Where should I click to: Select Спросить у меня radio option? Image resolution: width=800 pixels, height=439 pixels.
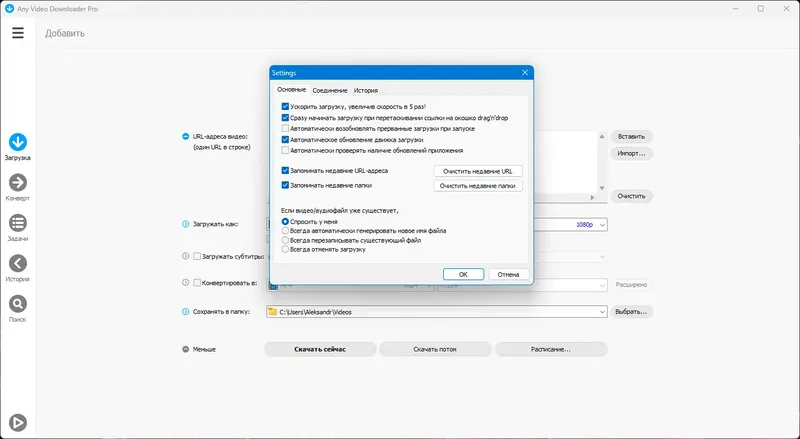pyautogui.click(x=285, y=222)
